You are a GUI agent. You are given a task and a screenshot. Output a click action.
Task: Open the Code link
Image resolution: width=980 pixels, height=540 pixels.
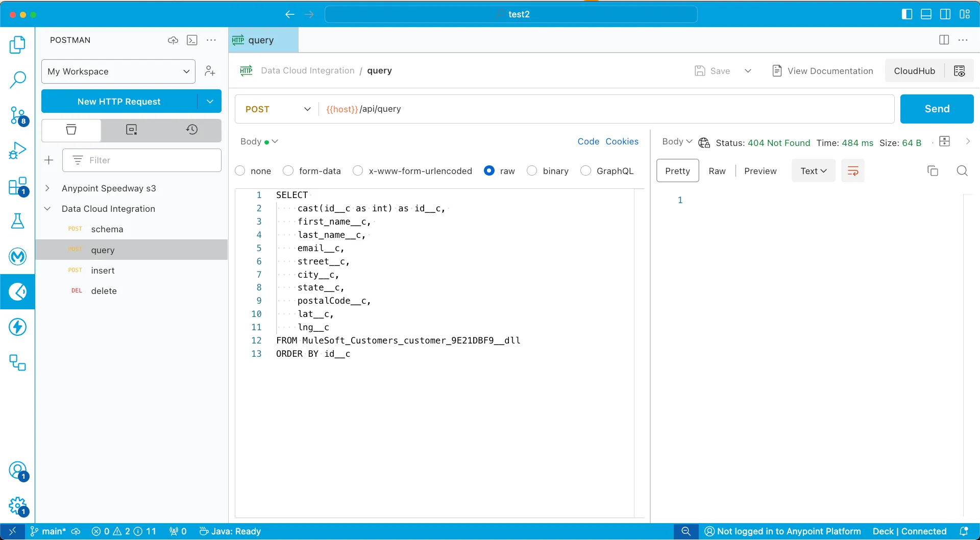[588, 141]
